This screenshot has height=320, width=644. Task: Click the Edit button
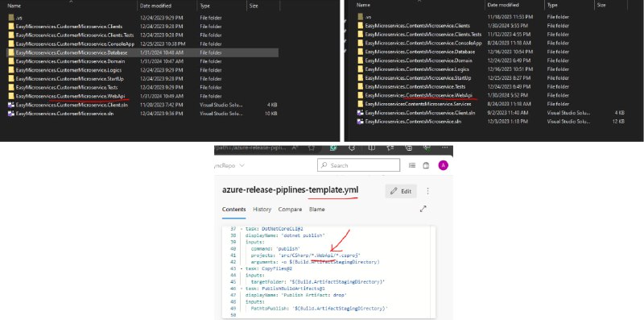tap(401, 191)
